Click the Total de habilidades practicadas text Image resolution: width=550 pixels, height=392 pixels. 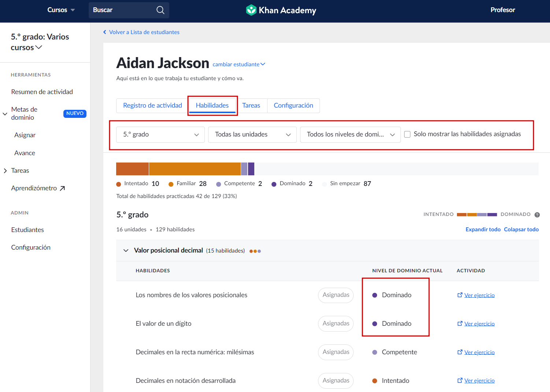coord(177,196)
